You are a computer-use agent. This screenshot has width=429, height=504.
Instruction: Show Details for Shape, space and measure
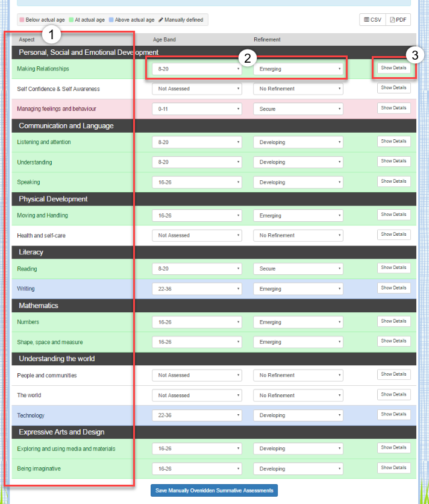393,341
